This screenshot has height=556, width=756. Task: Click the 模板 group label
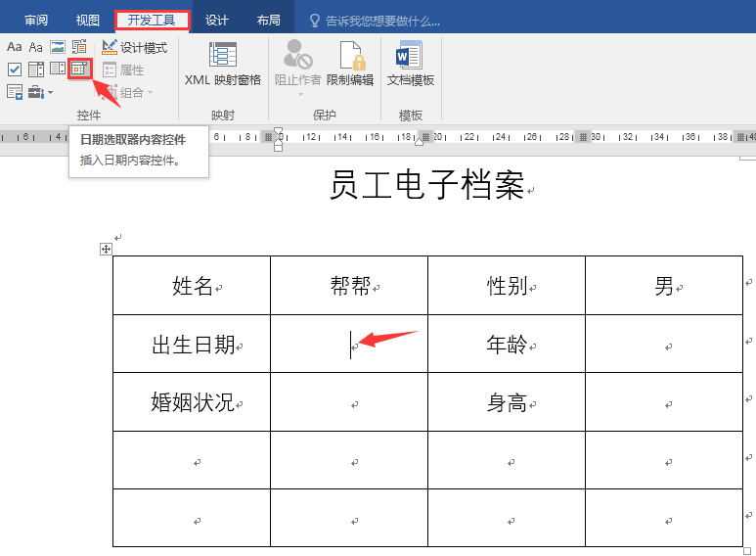click(411, 115)
